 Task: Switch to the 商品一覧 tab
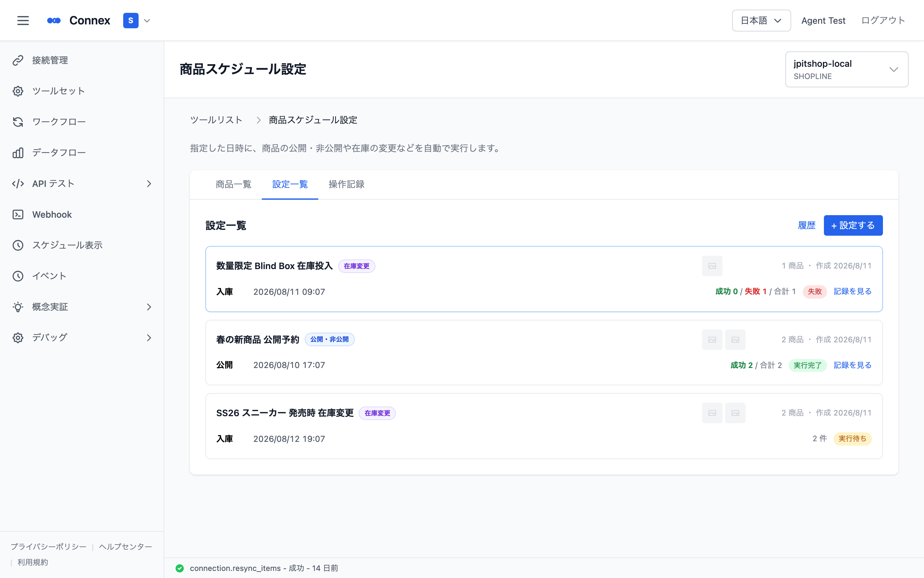click(233, 185)
